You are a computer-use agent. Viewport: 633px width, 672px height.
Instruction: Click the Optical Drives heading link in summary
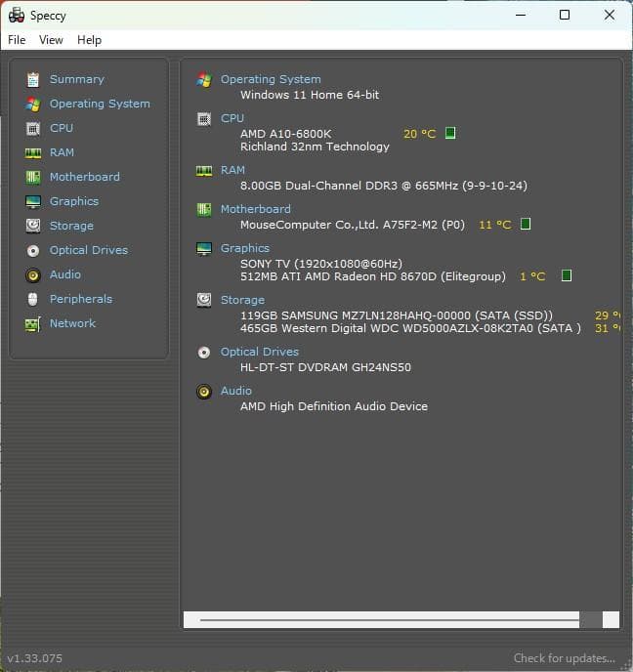(259, 352)
